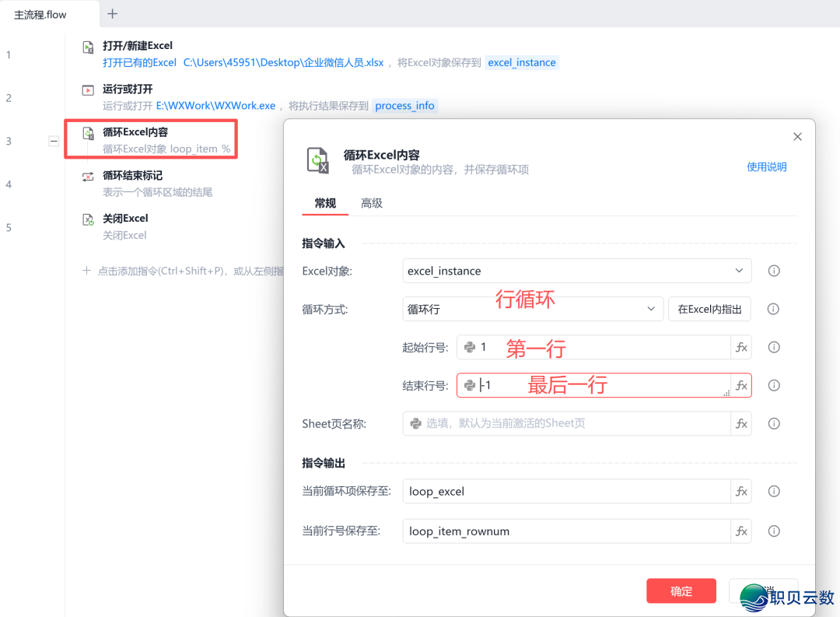Select the 打开/新建Excel step icon

coord(86,48)
